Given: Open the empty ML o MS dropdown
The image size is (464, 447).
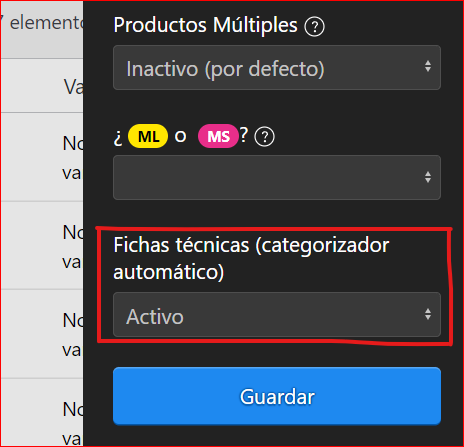Looking at the screenshot, I should [x=277, y=177].
